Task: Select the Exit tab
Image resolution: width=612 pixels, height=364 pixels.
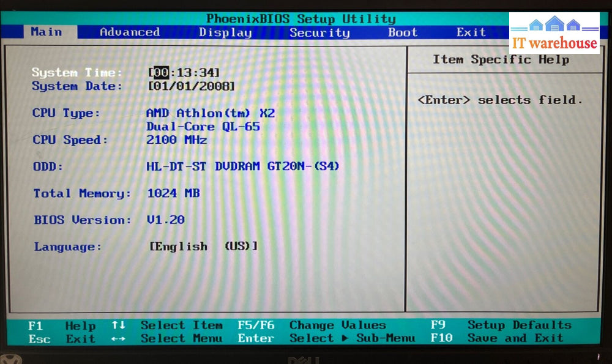Action: (471, 32)
